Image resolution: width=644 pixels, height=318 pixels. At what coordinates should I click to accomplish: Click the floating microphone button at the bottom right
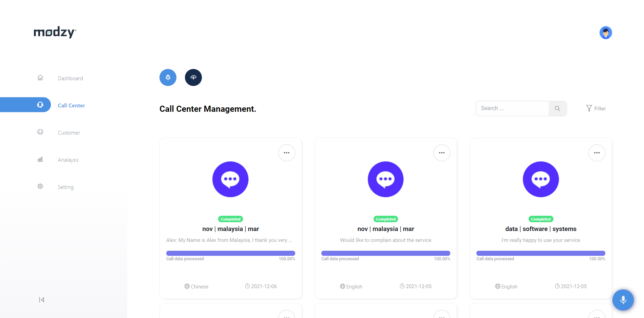click(623, 300)
